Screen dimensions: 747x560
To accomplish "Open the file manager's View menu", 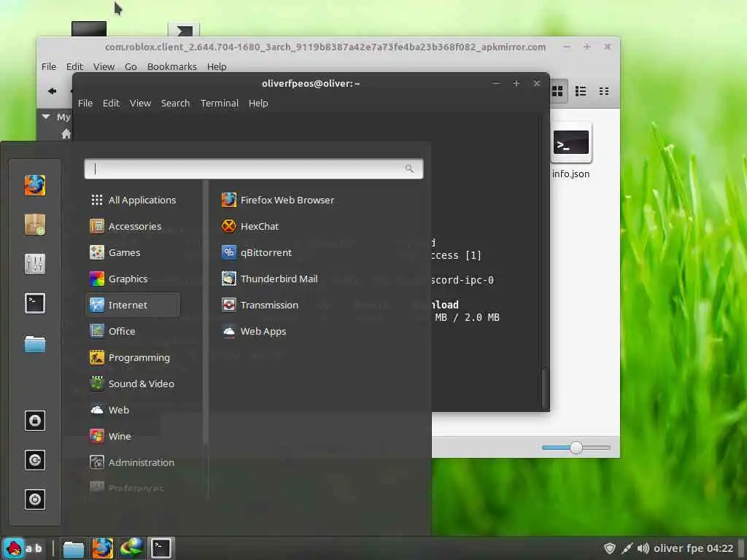I will coord(104,66).
